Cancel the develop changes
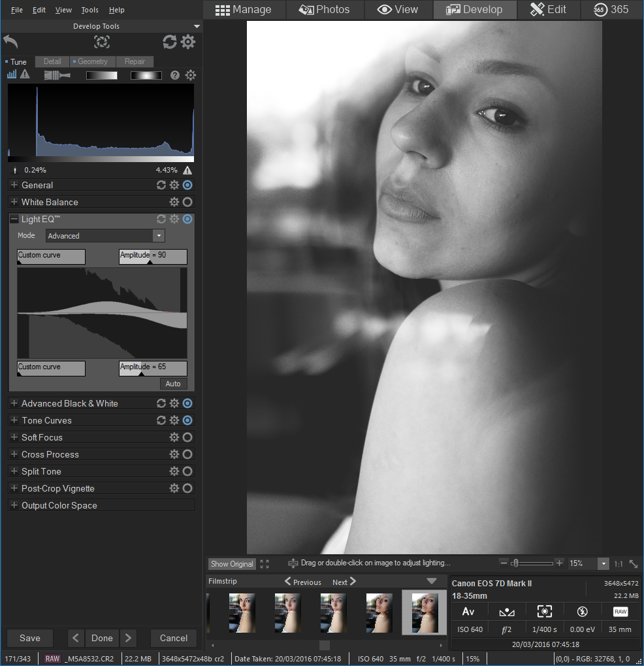644x666 pixels. tap(174, 638)
